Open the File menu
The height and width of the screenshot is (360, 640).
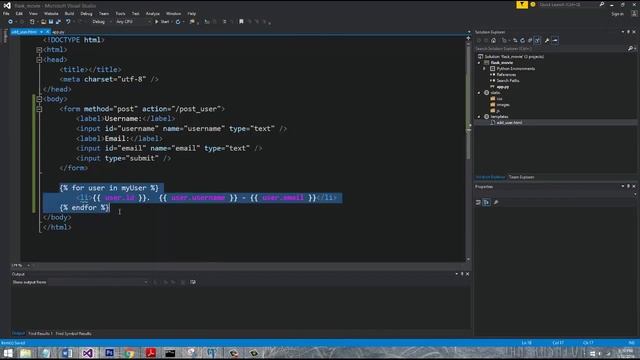(x=6, y=13)
